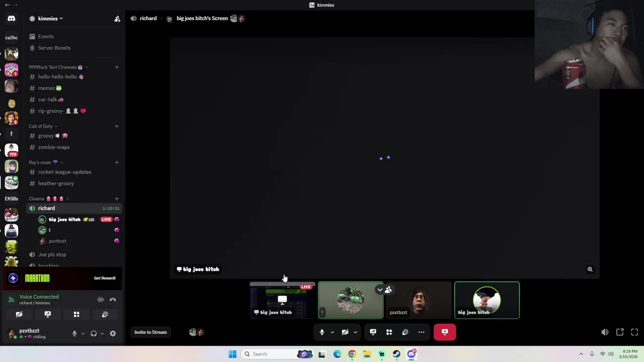Select pzxtbzzt participant tile
Screen dimensions: 644x362
419,300
